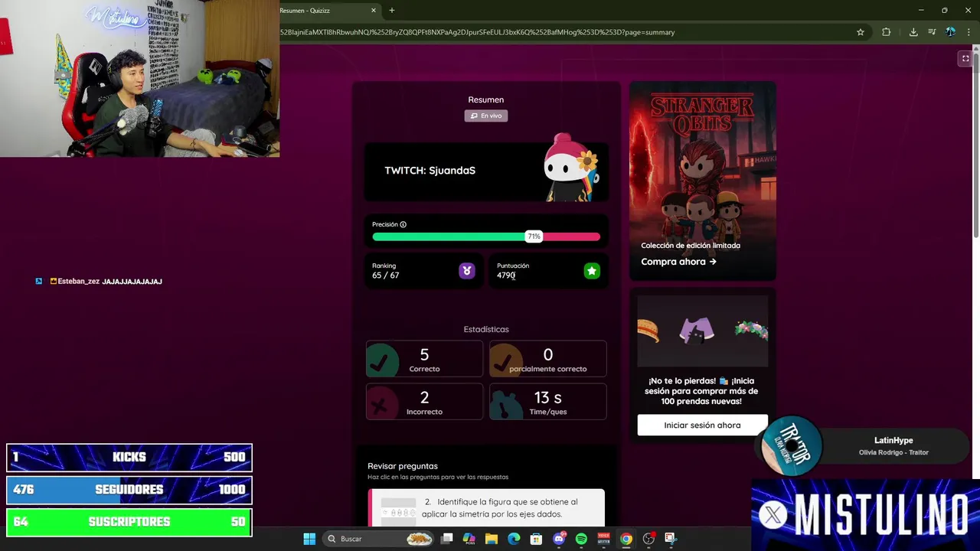Click the green star score icon

point(592,271)
